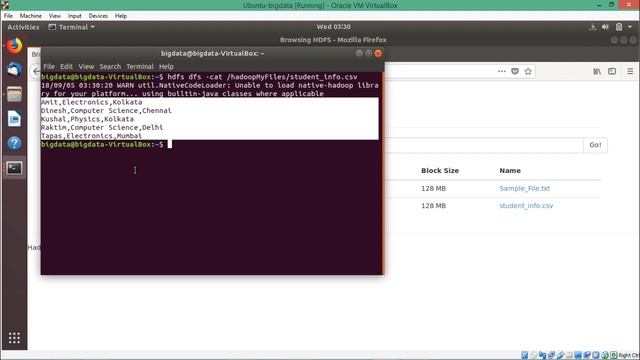The width and height of the screenshot is (640, 360).
Task: Click VirtualBox status bar Right Ctrl indicator
Action: pos(629,355)
